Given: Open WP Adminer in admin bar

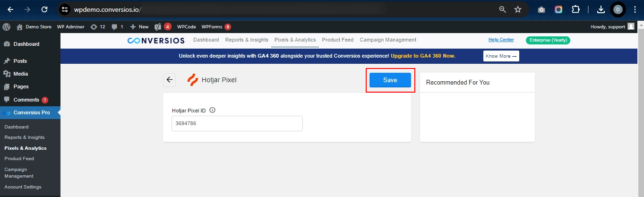Looking at the screenshot, I should 71,27.
